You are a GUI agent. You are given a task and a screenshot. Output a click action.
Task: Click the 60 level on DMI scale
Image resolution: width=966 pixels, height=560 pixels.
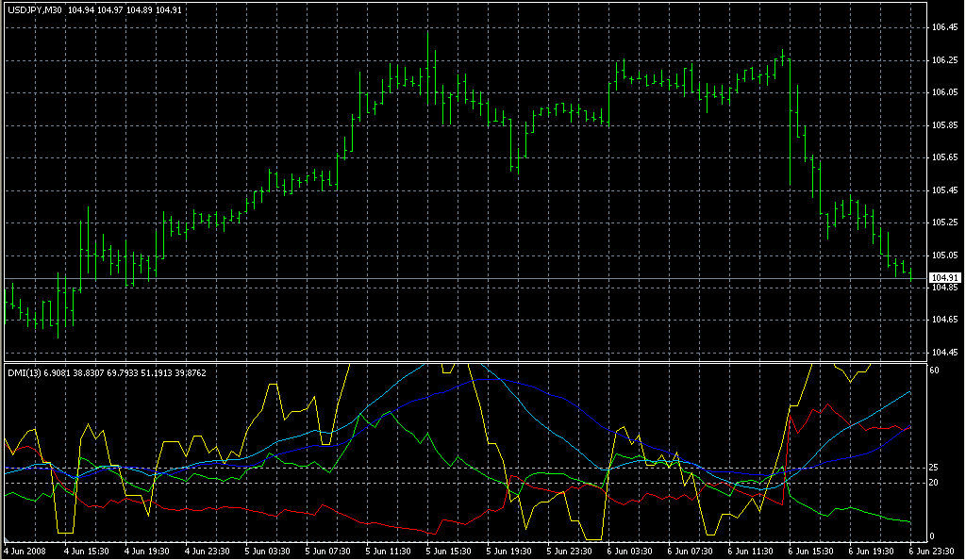point(934,371)
